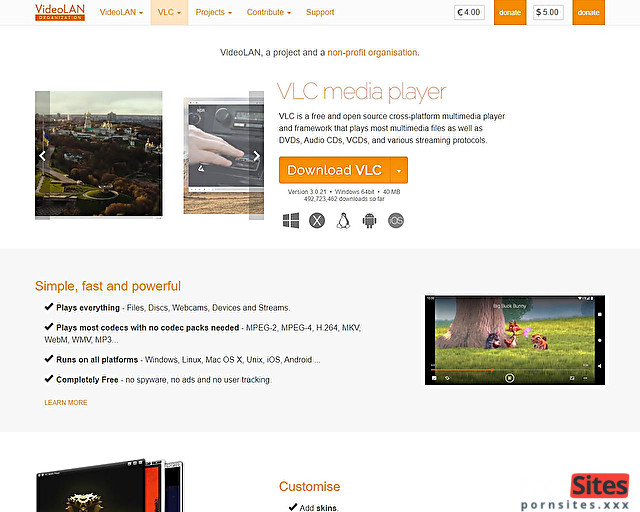Open the VideoLAN dropdown menu
The width and height of the screenshot is (640, 512).
pyautogui.click(x=121, y=12)
